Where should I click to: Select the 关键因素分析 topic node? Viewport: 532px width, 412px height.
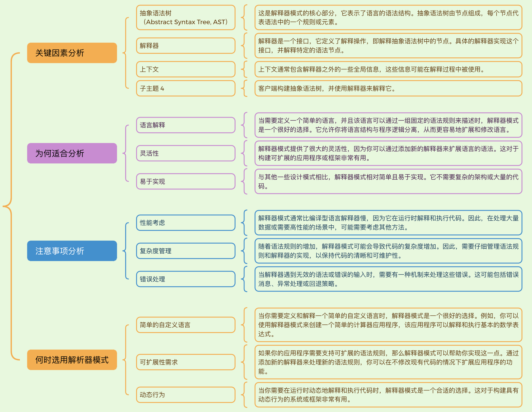[x=72, y=53]
